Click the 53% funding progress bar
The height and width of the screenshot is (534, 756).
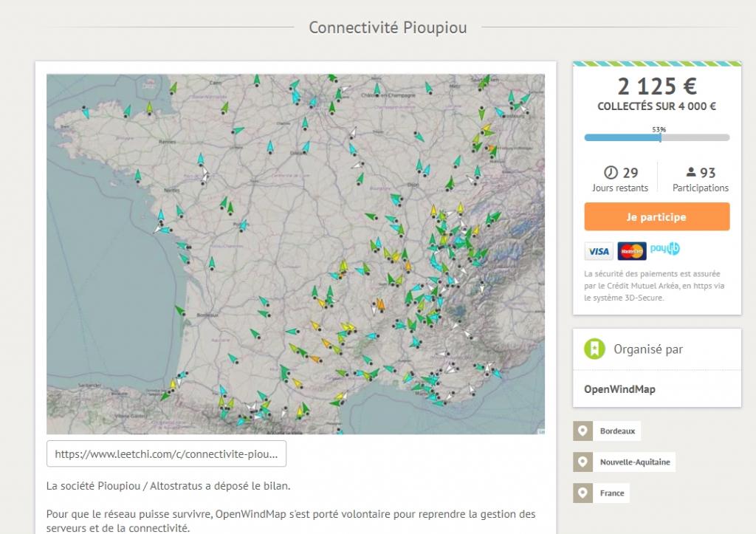(x=656, y=137)
